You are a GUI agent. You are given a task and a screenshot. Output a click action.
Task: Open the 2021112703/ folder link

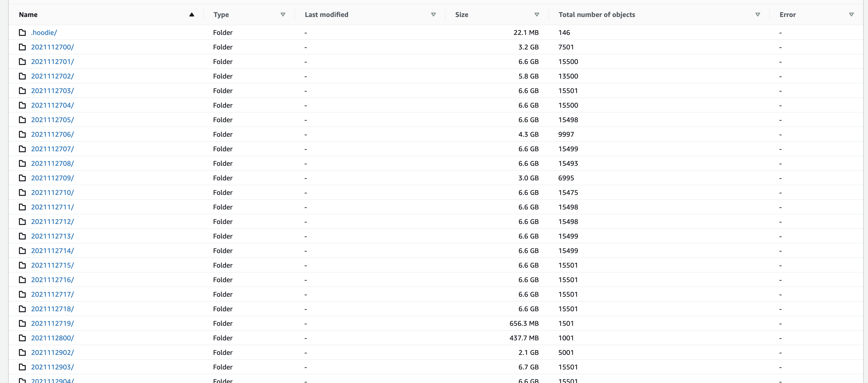(x=52, y=91)
